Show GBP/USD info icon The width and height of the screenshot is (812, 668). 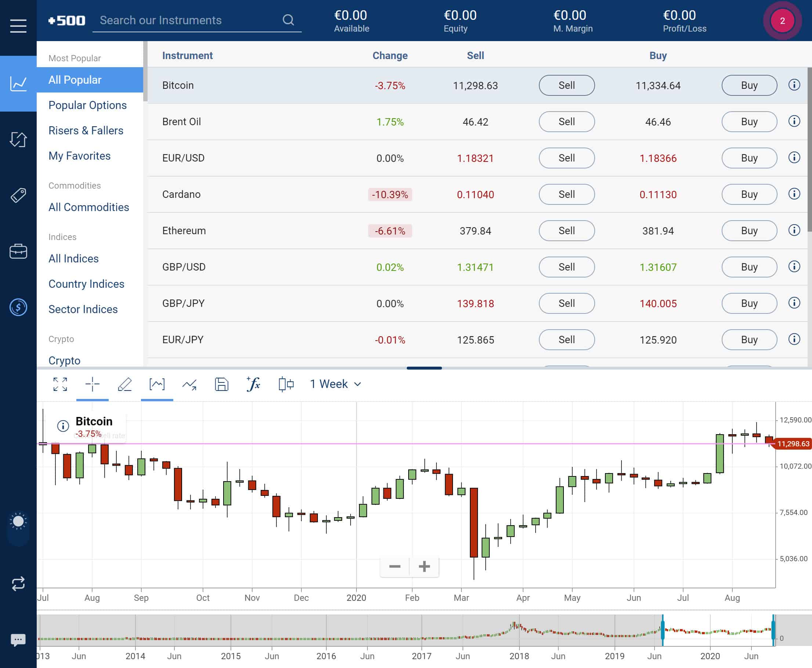click(794, 266)
